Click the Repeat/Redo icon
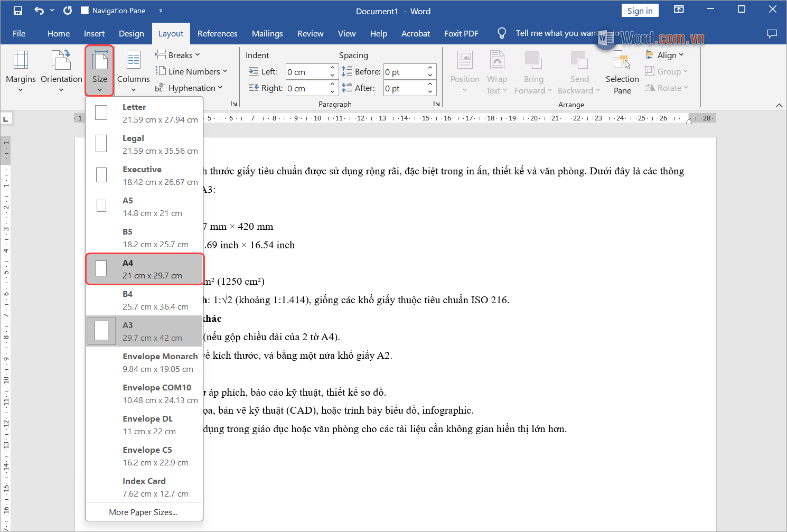 68,11
